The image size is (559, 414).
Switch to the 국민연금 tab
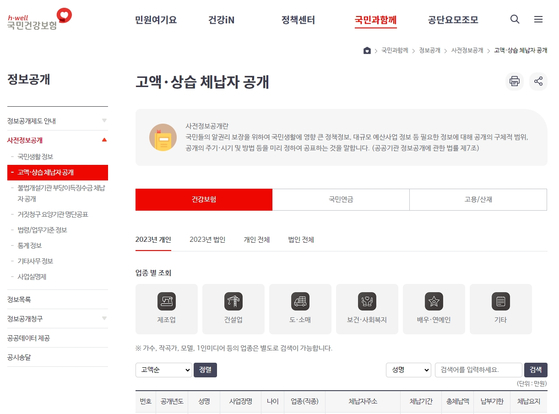click(341, 199)
